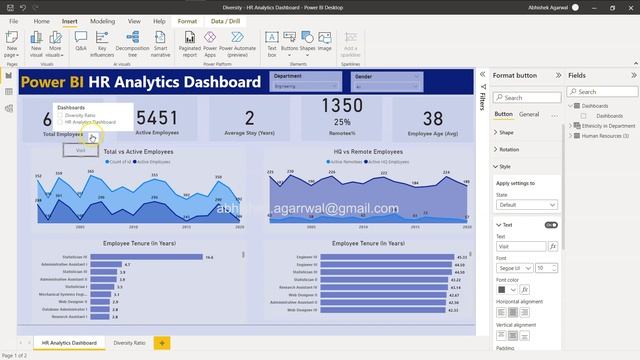This screenshot has height=360, width=640.
Task: Add a Power Automate (preview) visual
Action: [237, 44]
